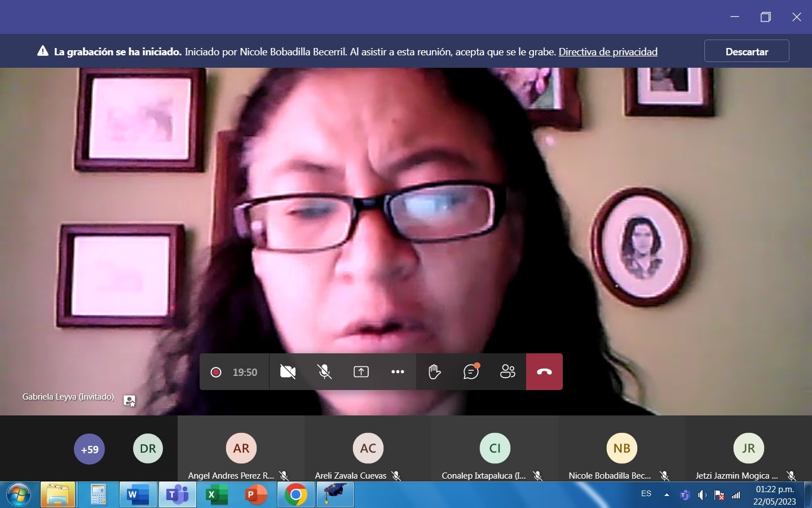Open the Directiva de privacidad link
The image size is (812, 508).
[608, 52]
